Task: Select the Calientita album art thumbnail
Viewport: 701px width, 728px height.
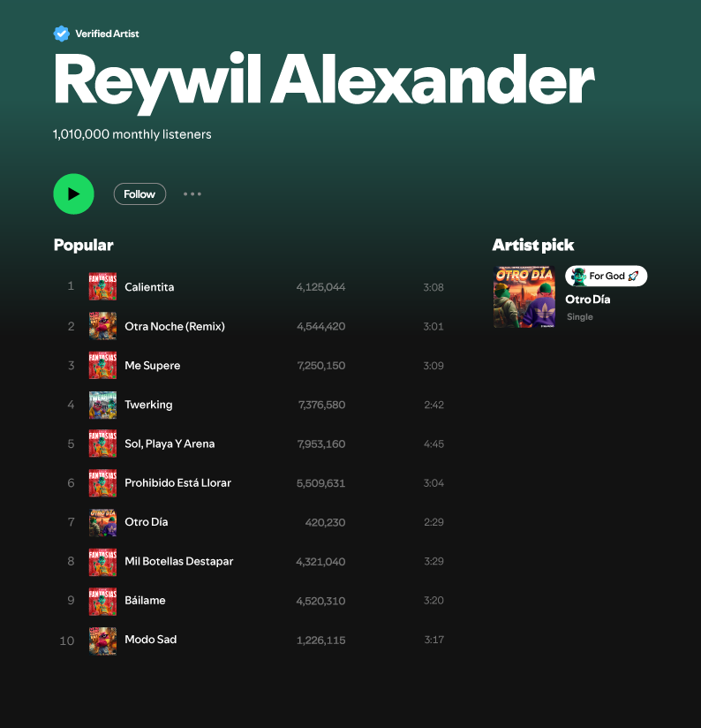Action: click(x=102, y=286)
